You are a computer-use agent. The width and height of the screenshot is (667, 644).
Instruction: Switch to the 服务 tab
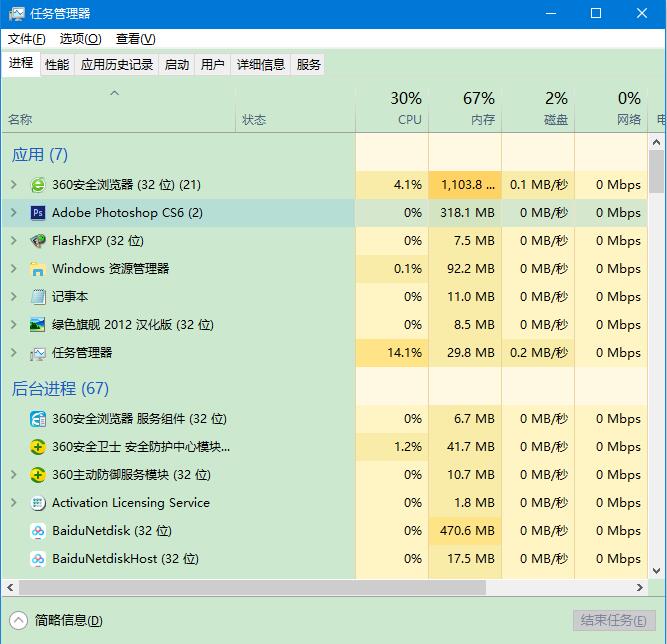308,65
